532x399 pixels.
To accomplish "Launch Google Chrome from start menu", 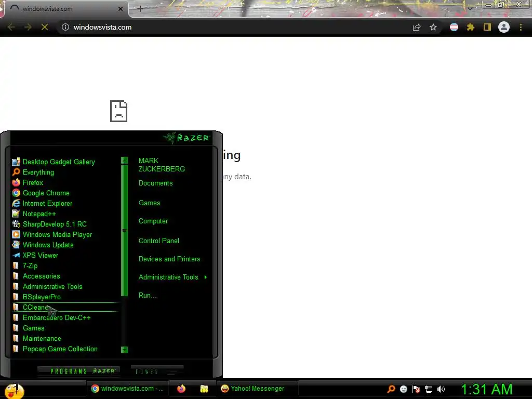I will [x=41, y=193].
